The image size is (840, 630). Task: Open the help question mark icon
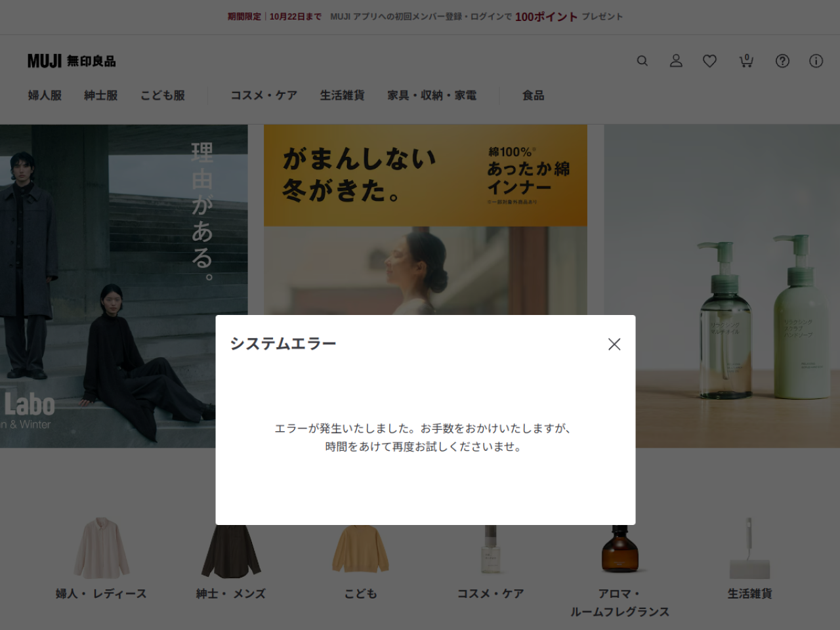782,61
